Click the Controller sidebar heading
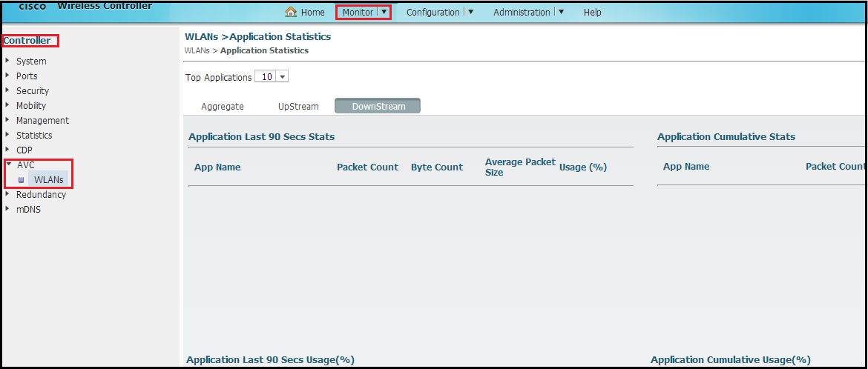868x369 pixels. [x=27, y=41]
